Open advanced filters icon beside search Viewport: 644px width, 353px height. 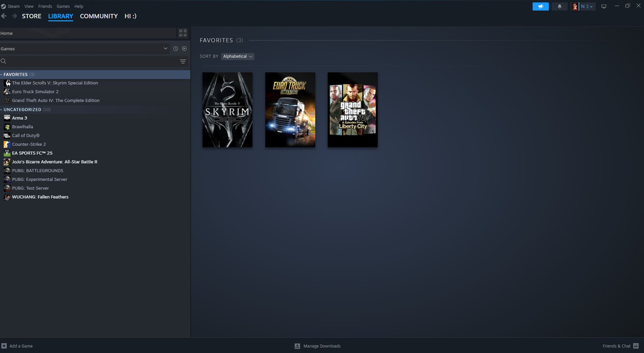[x=183, y=61]
